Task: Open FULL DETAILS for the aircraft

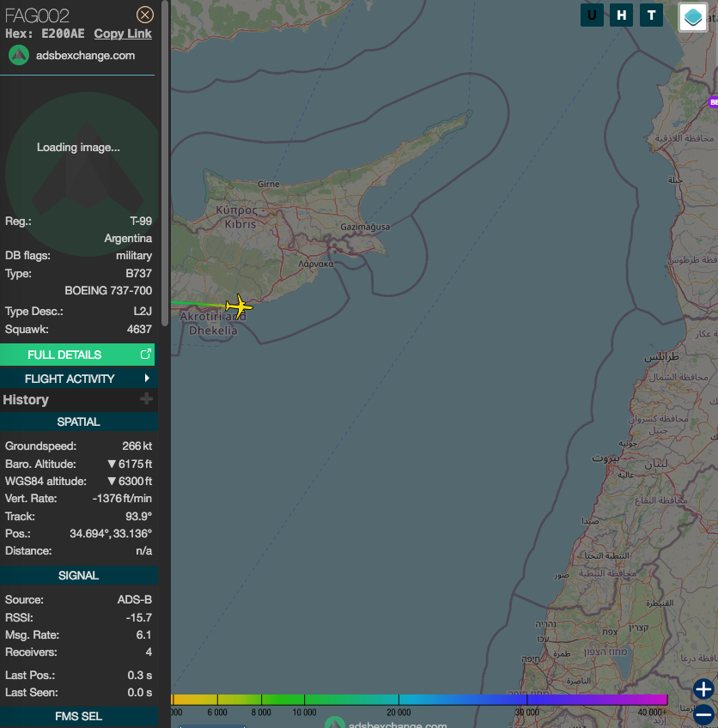Action: tap(77, 355)
